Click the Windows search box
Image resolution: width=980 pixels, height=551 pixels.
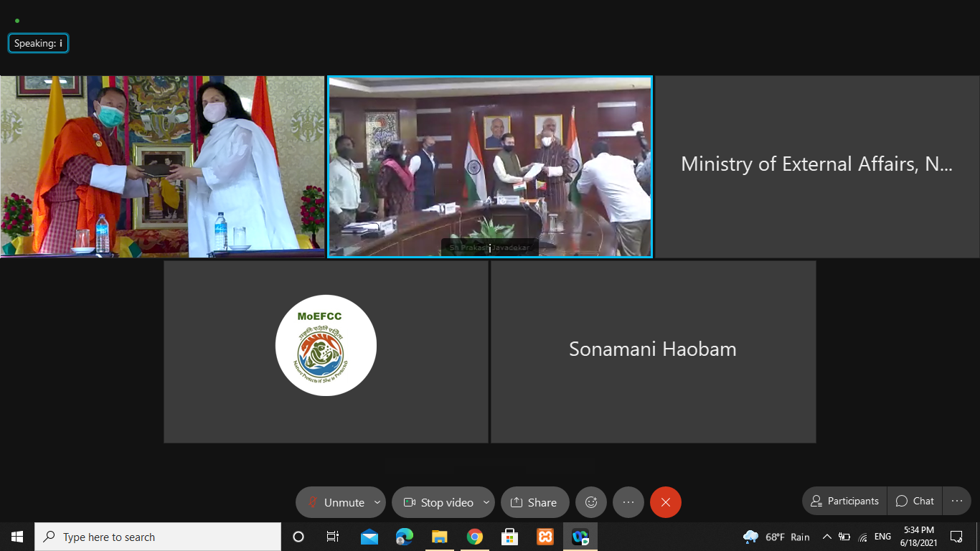click(158, 537)
